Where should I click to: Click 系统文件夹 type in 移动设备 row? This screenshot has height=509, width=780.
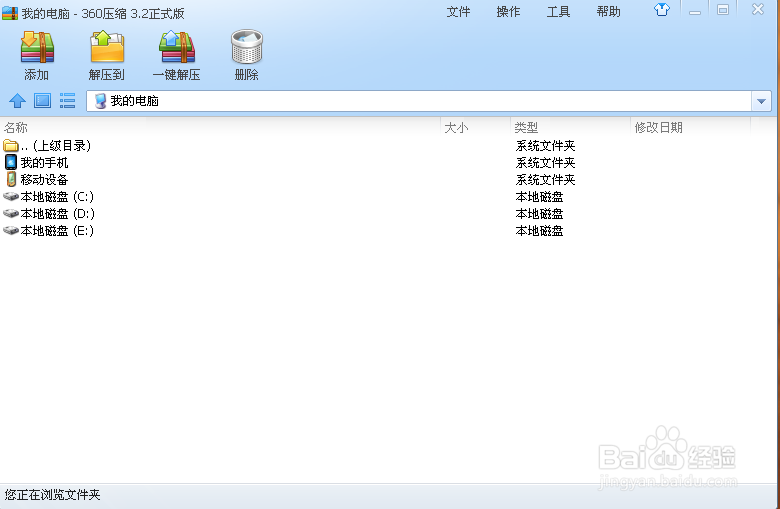(x=545, y=180)
